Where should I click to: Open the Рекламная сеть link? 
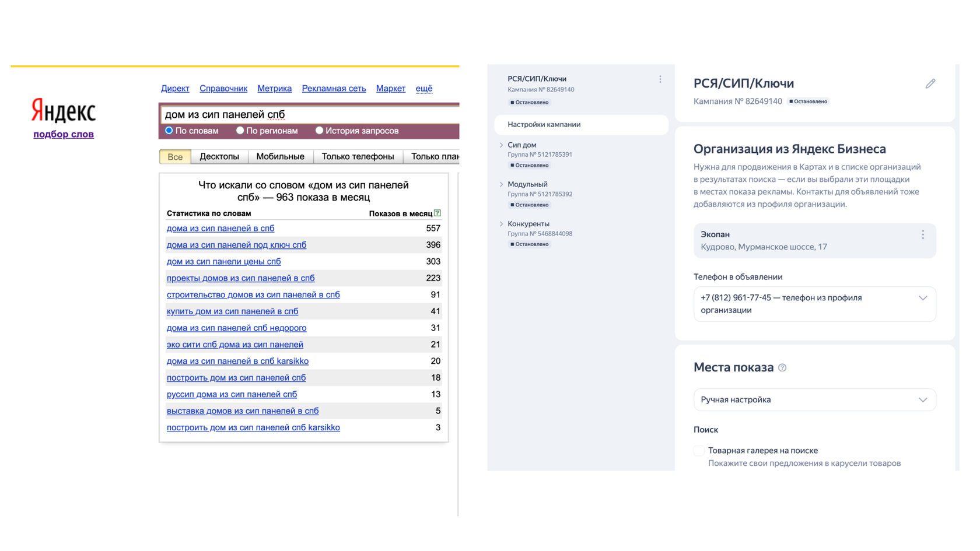(334, 89)
